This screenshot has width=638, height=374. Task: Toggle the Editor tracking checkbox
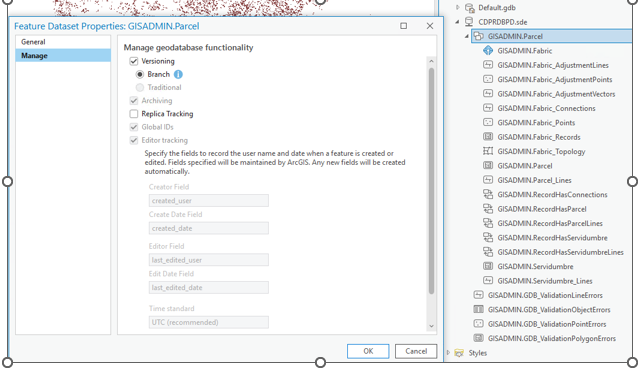pyautogui.click(x=133, y=140)
